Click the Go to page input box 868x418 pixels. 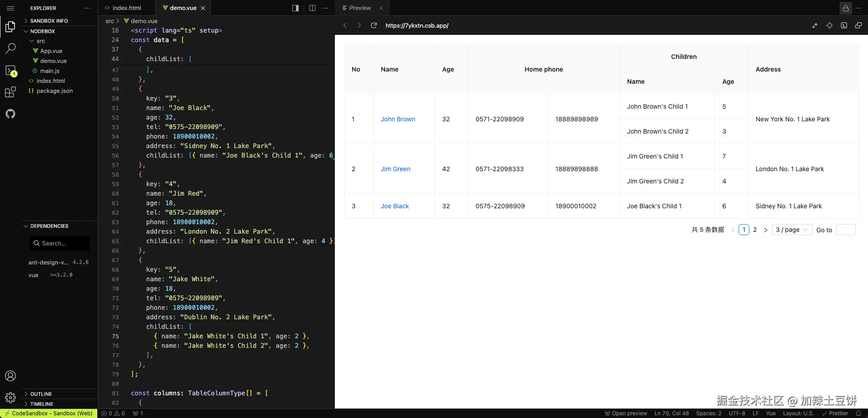845,230
